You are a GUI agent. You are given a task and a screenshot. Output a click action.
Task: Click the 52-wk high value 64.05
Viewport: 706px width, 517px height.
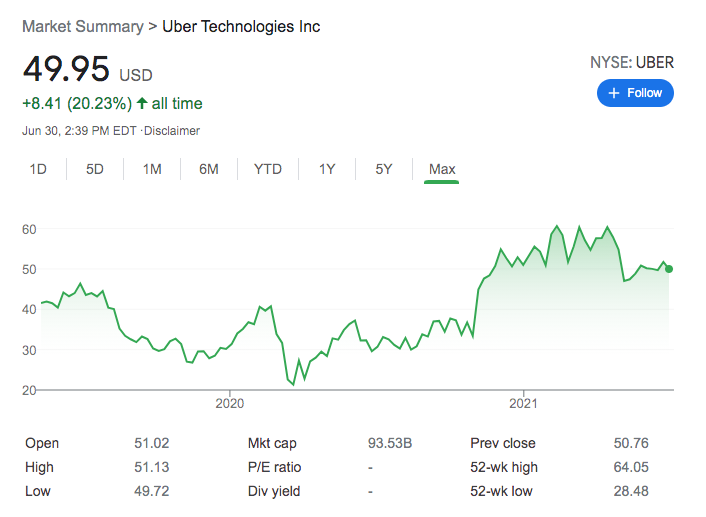631,467
